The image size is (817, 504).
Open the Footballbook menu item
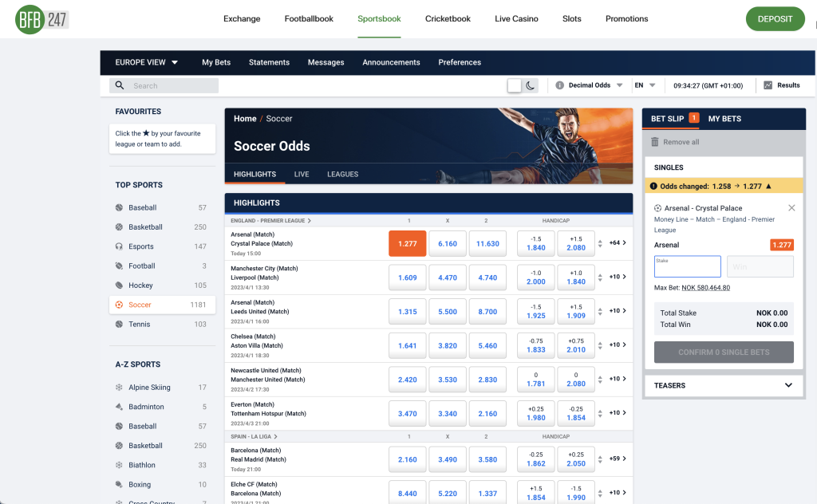point(309,19)
